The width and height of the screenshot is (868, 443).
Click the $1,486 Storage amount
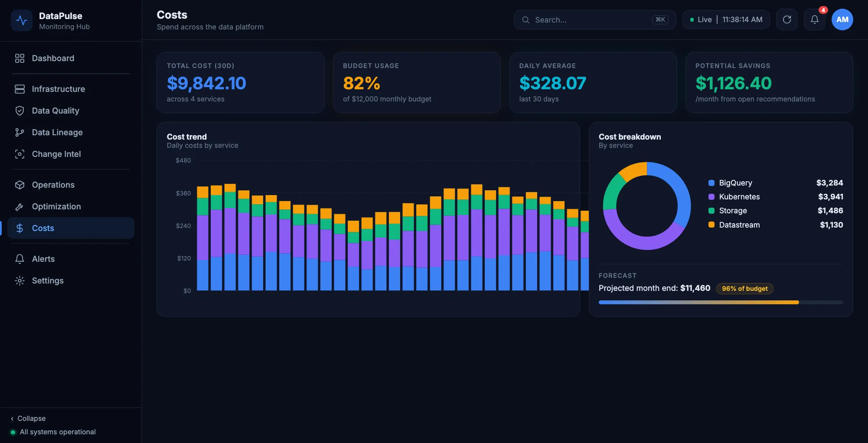point(830,211)
